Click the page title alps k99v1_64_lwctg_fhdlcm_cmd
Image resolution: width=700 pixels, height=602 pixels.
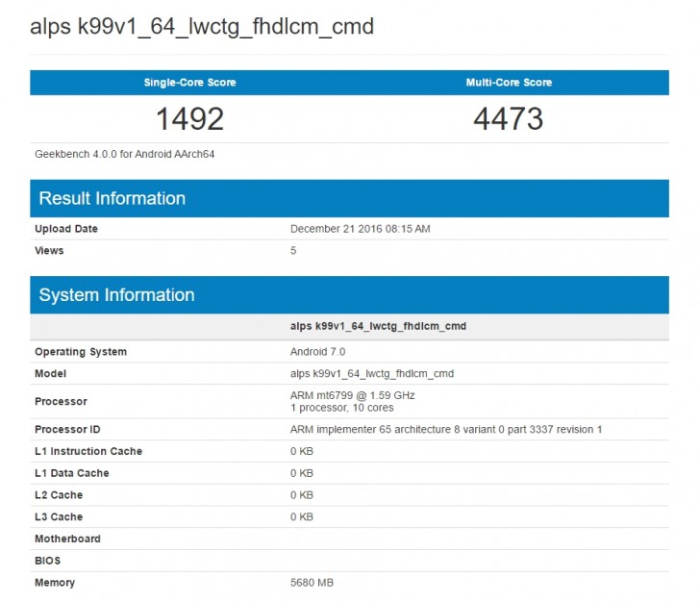pyautogui.click(x=201, y=27)
